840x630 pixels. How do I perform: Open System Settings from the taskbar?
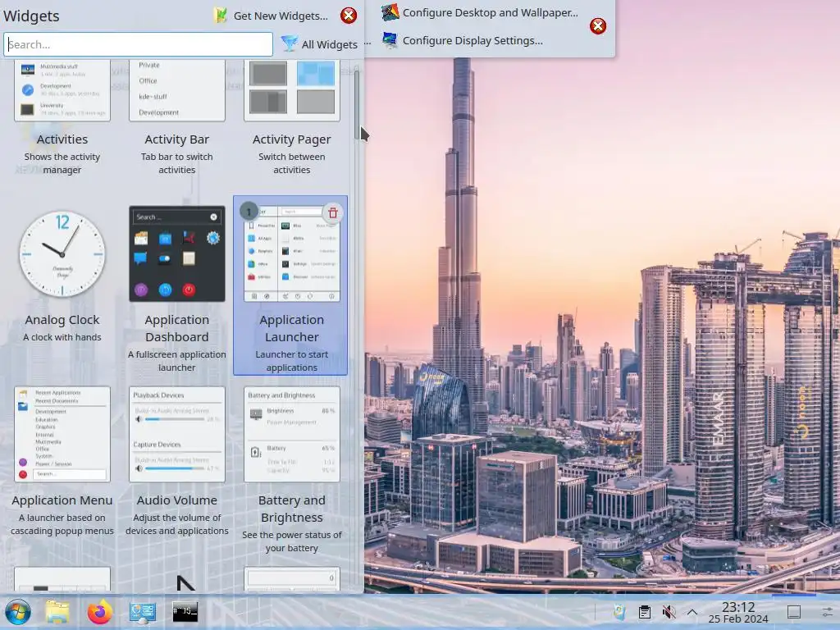tap(143, 612)
